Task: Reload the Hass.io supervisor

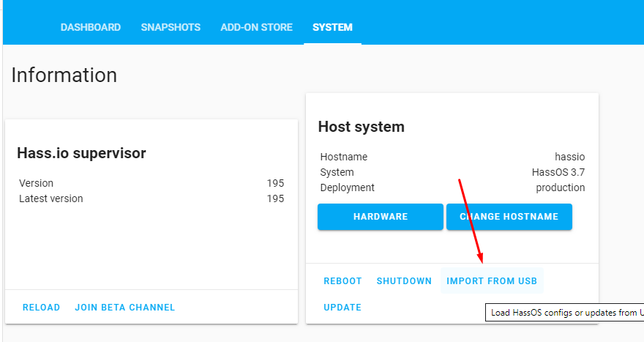Action: point(41,308)
